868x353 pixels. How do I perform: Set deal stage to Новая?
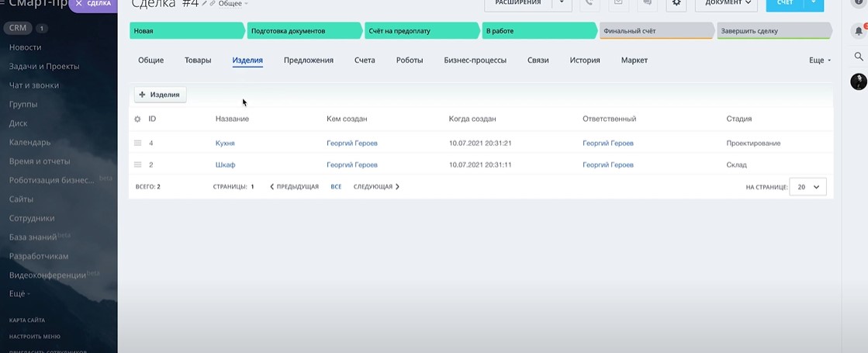pyautogui.click(x=186, y=31)
